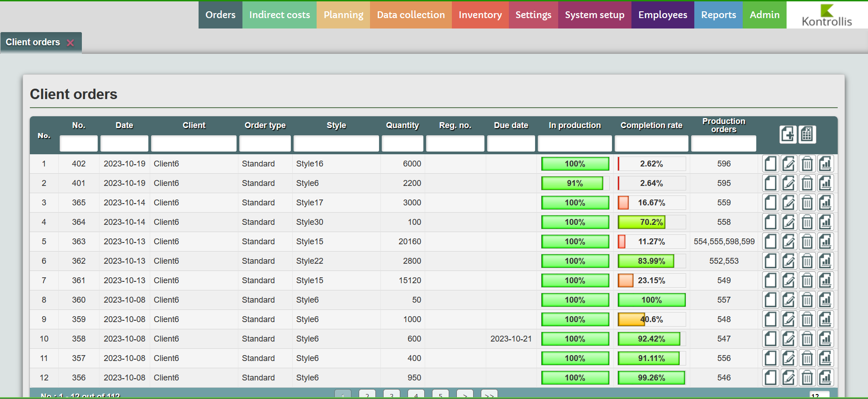The width and height of the screenshot is (868, 399).
Task: Open chart report icon for order 365
Action: (825, 203)
